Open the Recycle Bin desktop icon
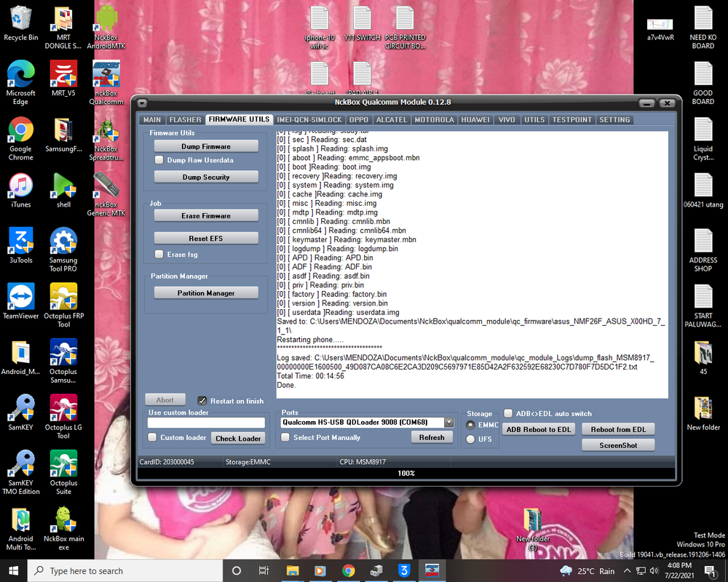728x582 pixels. pos(20,23)
